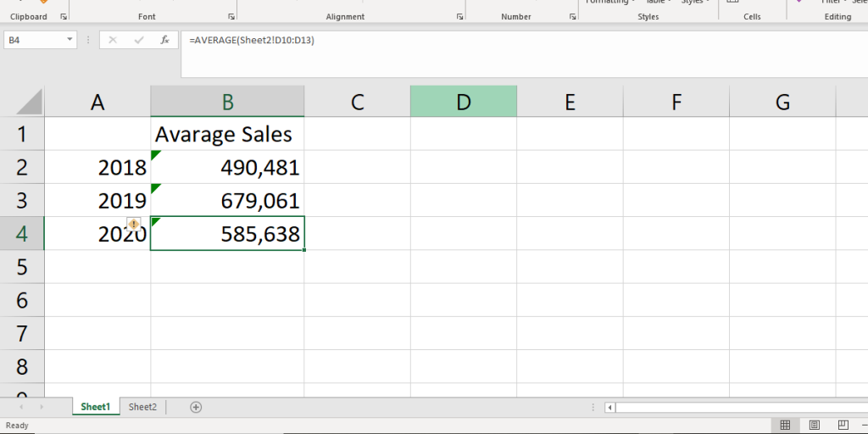Switch to Page Layout view
This screenshot has width=868, height=434.
(x=814, y=425)
